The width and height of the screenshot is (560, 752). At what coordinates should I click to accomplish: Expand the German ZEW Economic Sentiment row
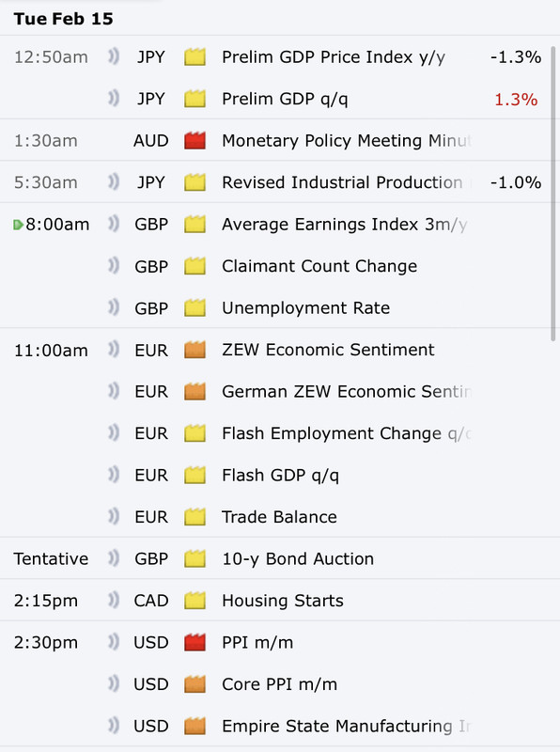(x=274, y=391)
